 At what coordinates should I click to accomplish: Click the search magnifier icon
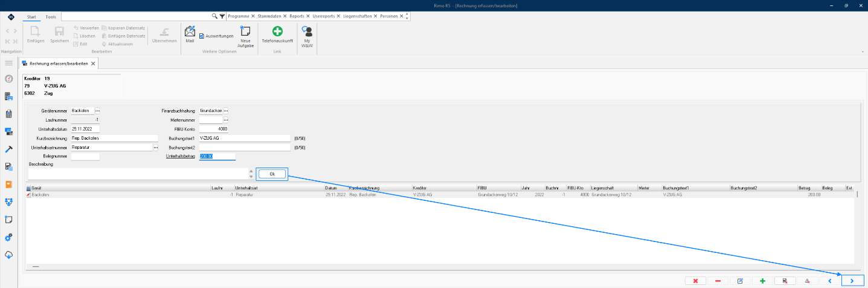(214, 16)
